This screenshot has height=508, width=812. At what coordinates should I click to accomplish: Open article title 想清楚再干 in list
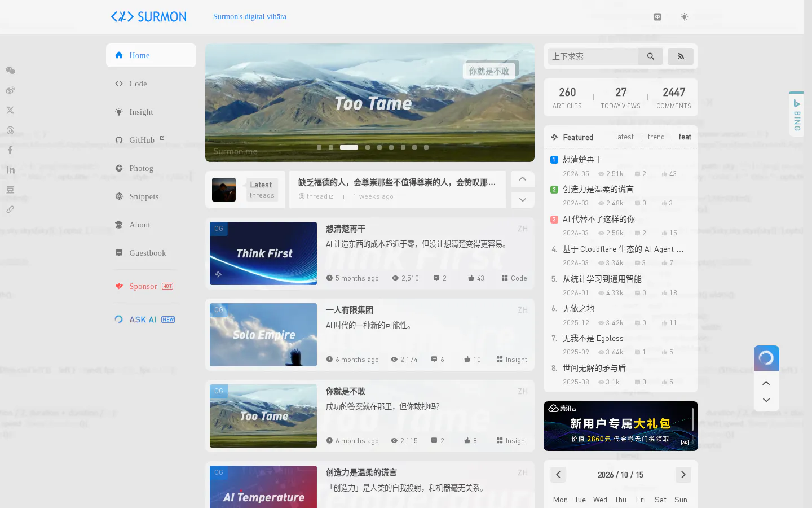tap(346, 229)
